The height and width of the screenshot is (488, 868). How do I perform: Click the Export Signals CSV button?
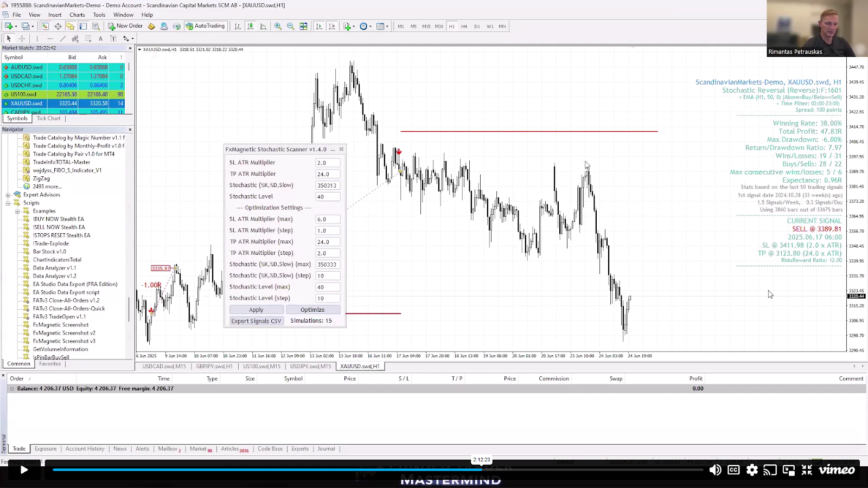256,321
